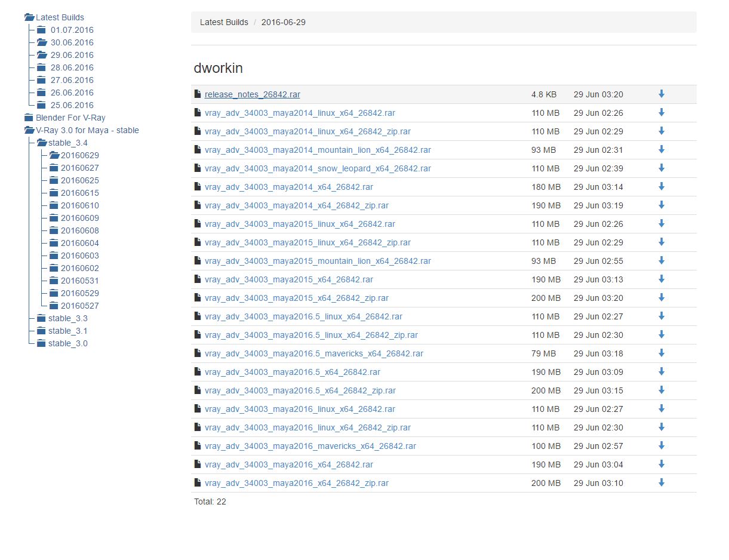Click folder icon of stable_3.3
The height and width of the screenshot is (560, 729).
(x=41, y=318)
